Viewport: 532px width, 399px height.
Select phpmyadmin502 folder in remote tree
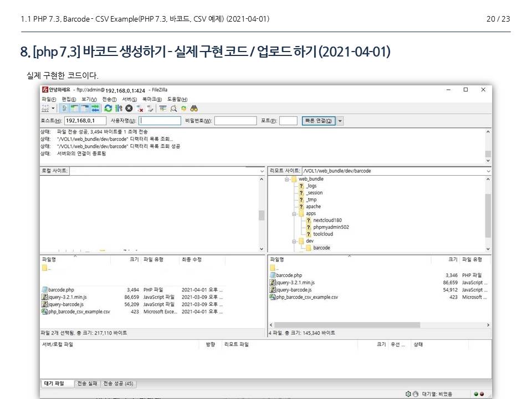coord(331,227)
